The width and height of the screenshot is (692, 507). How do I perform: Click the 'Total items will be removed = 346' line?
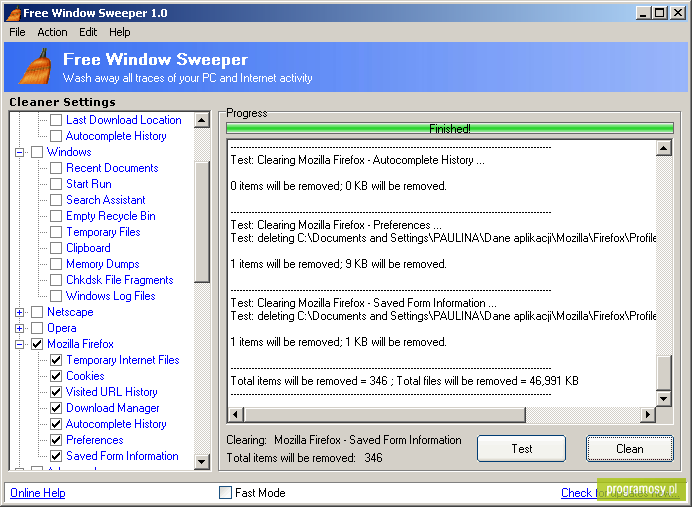[x=404, y=381]
